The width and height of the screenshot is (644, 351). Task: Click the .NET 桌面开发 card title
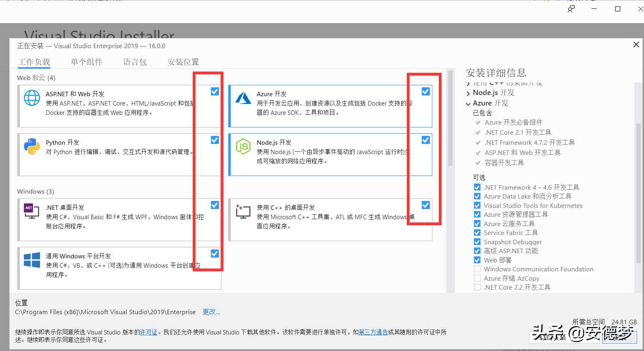(x=65, y=207)
